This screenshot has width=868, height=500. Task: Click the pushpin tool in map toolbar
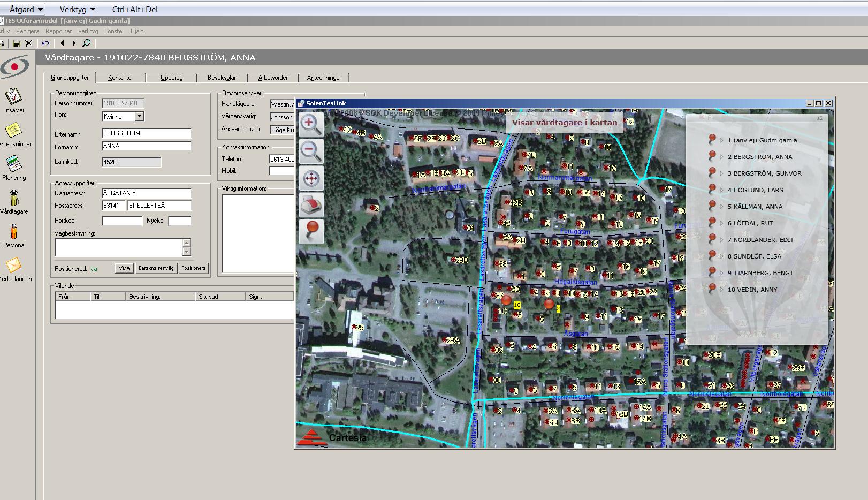(311, 232)
